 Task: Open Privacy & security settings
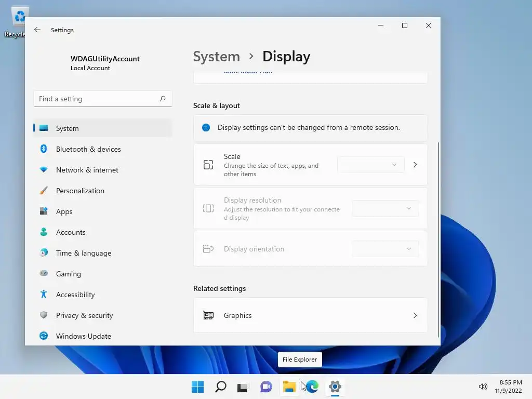pyautogui.click(x=103, y=315)
